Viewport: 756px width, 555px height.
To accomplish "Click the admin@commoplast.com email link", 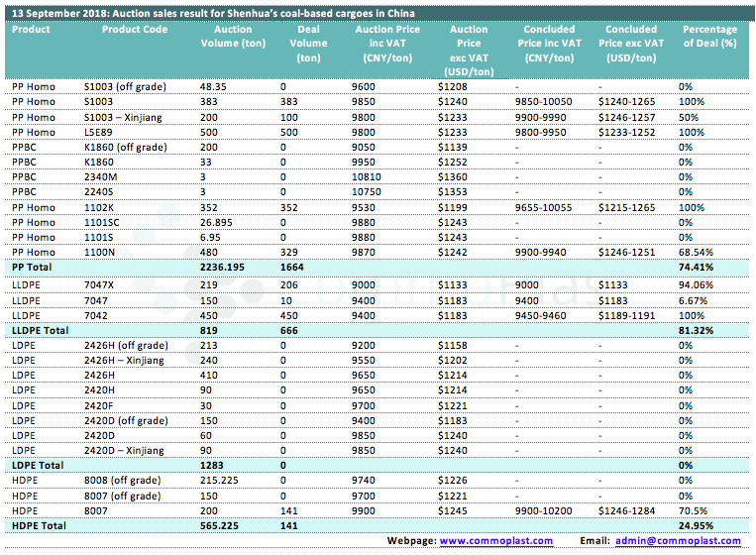I will 678,541.
